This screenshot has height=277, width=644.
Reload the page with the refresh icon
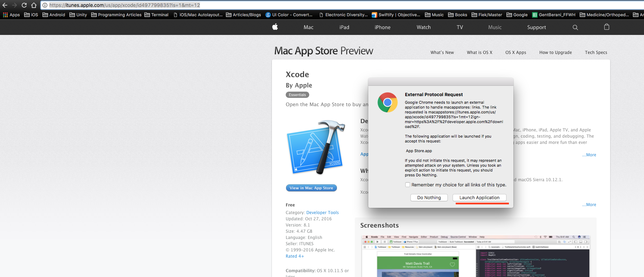[x=24, y=5]
